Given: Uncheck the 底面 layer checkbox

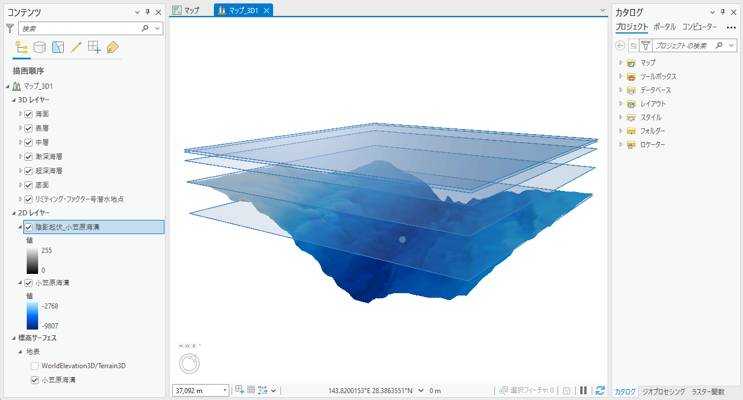Looking at the screenshot, I should (28, 185).
